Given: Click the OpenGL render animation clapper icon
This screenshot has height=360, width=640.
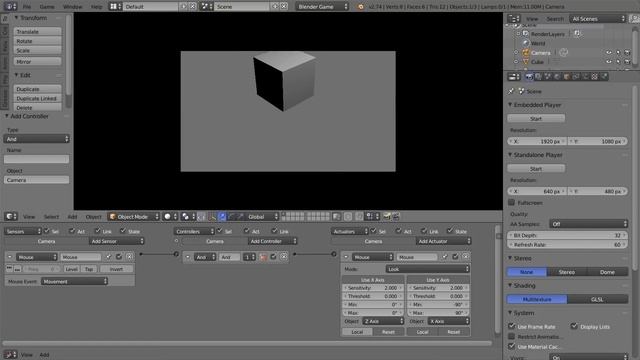Looking at the screenshot, I should [396, 217].
